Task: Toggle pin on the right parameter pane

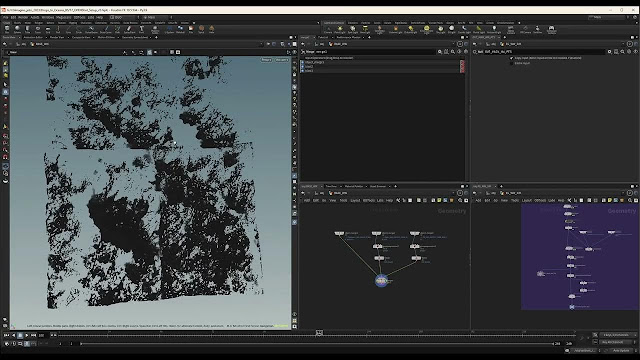Action: coord(629,44)
